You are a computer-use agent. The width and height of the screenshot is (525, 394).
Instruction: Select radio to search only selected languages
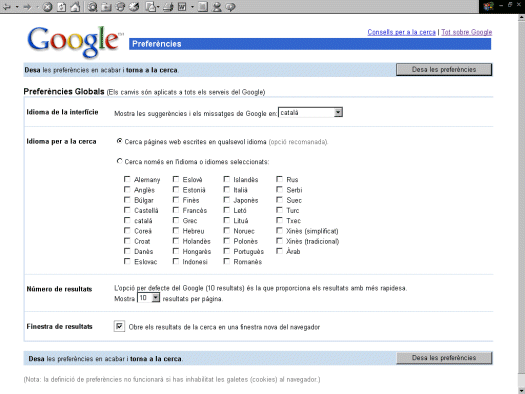119,161
